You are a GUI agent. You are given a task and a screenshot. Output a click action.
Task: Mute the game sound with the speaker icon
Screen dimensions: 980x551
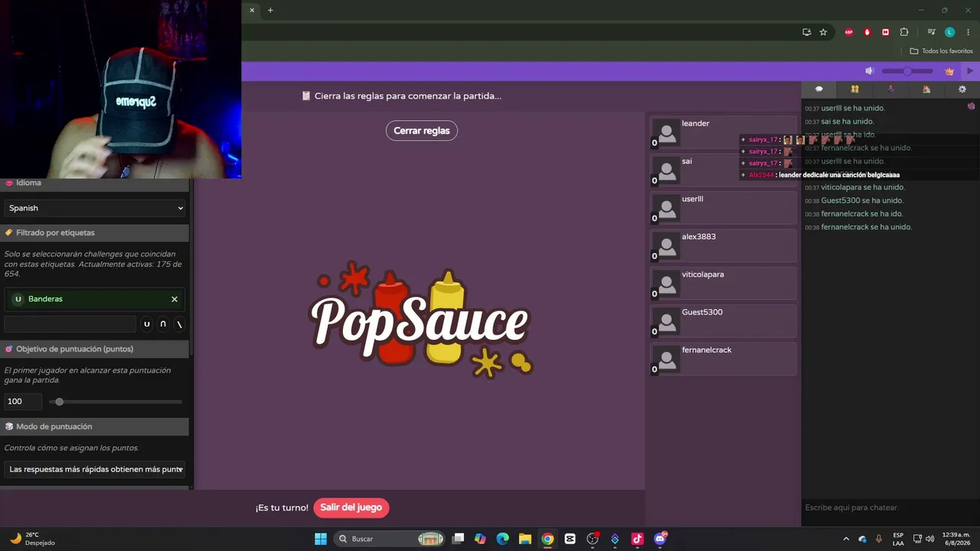pyautogui.click(x=870, y=71)
